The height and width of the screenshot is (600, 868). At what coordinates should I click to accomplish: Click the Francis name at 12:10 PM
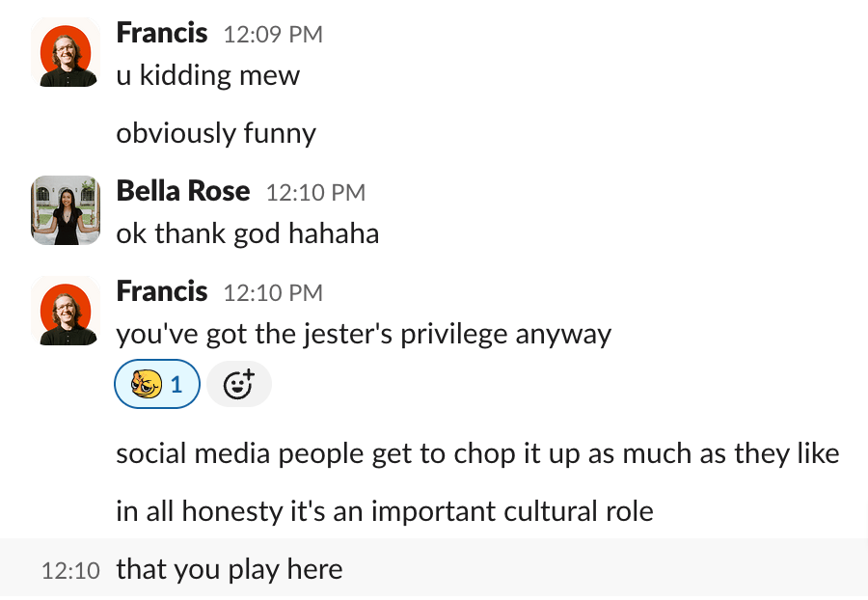[162, 291]
